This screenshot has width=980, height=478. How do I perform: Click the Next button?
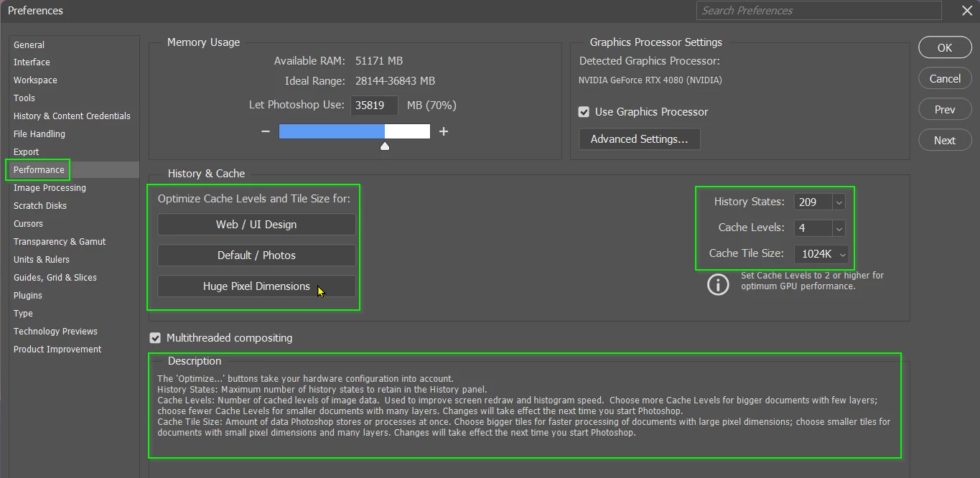(x=945, y=140)
